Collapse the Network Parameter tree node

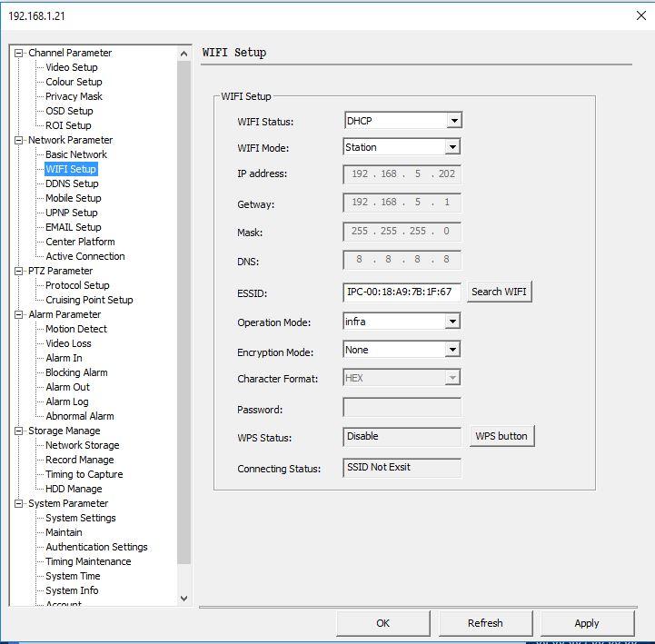18,140
